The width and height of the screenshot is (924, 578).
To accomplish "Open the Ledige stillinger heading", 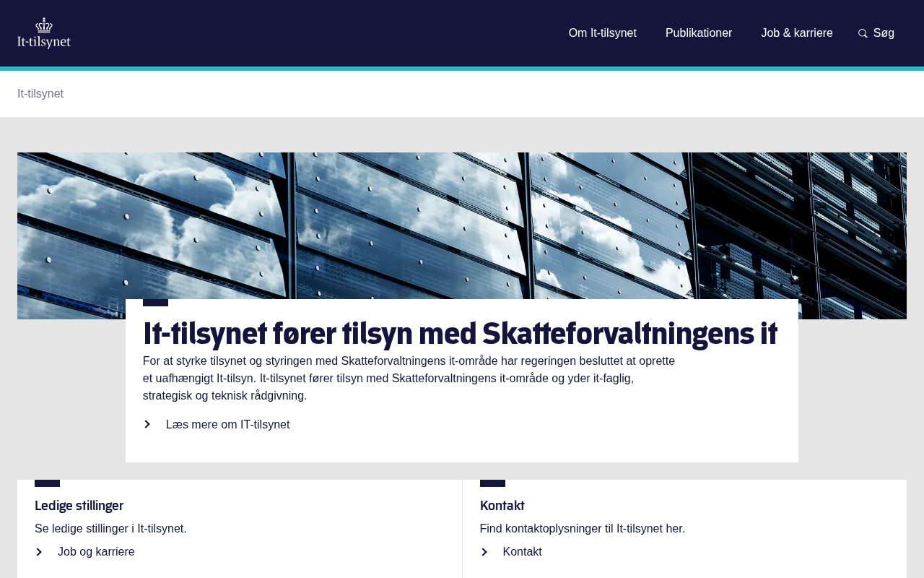I will [x=79, y=506].
